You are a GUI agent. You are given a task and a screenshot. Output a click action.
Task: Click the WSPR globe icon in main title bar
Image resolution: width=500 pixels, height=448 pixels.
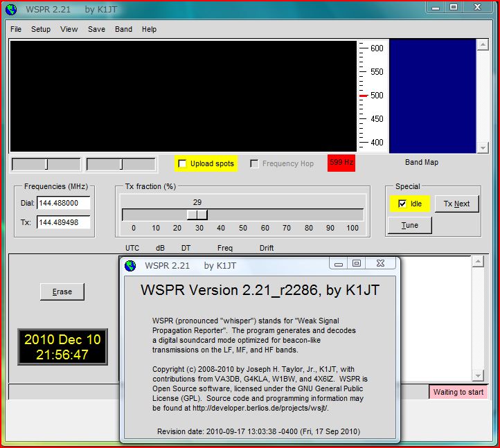coord(12,8)
